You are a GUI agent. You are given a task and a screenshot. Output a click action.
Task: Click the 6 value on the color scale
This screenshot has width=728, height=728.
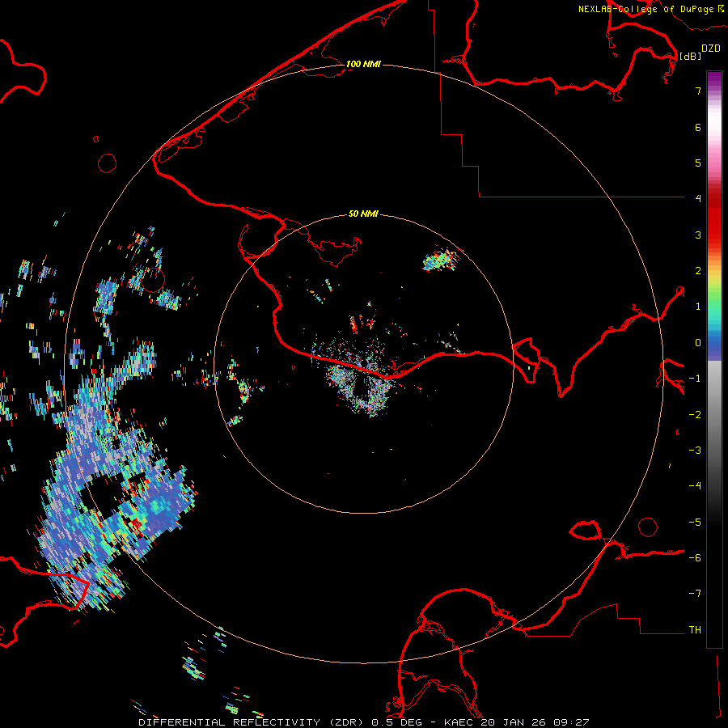pyautogui.click(x=698, y=127)
